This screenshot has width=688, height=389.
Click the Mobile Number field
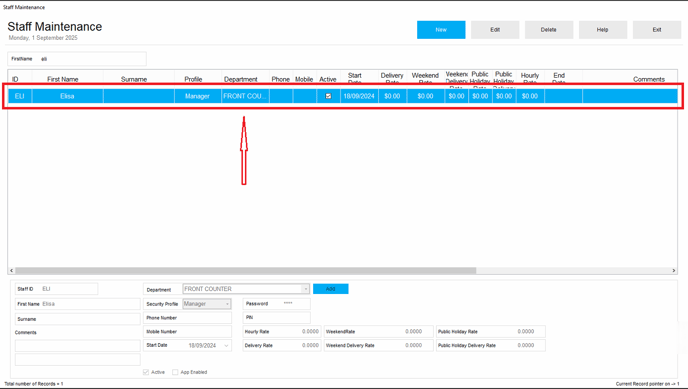click(x=187, y=332)
